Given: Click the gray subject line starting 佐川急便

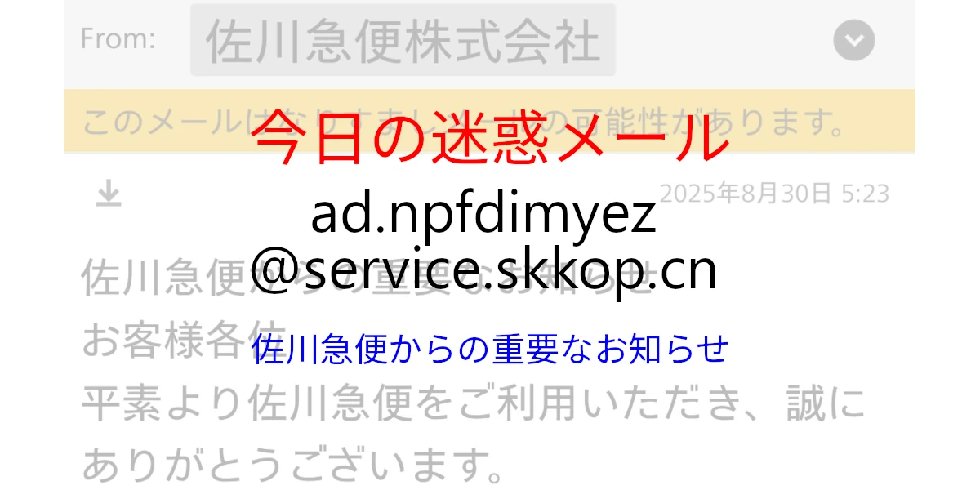Looking at the screenshot, I should (367, 278).
